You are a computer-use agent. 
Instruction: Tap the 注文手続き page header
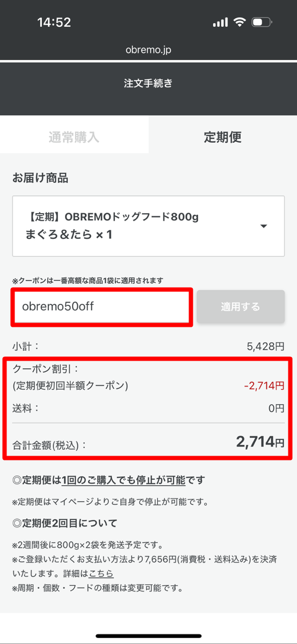[x=148, y=84]
